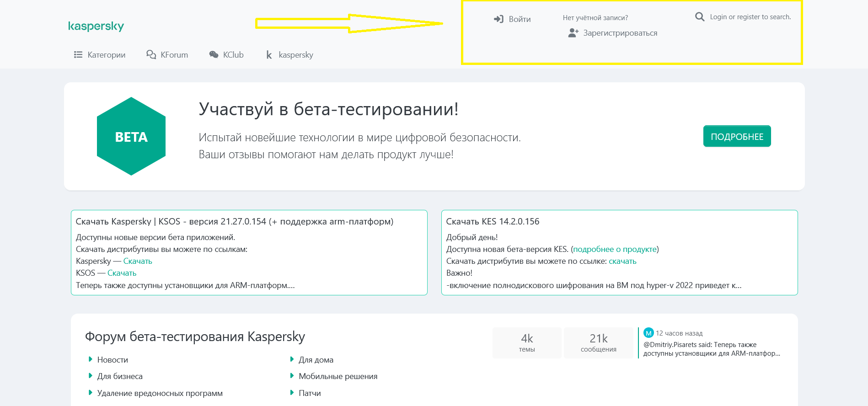Click the triangle bullet next to Патчи

tap(292, 393)
